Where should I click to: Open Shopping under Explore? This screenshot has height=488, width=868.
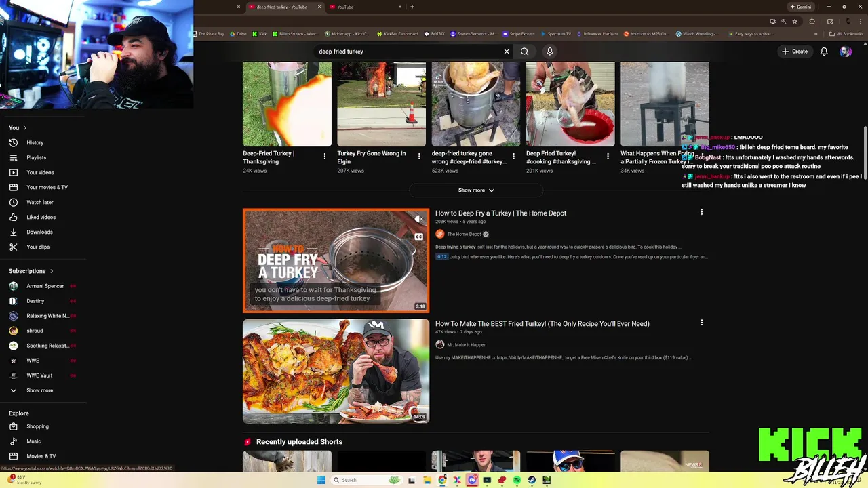coord(37,426)
